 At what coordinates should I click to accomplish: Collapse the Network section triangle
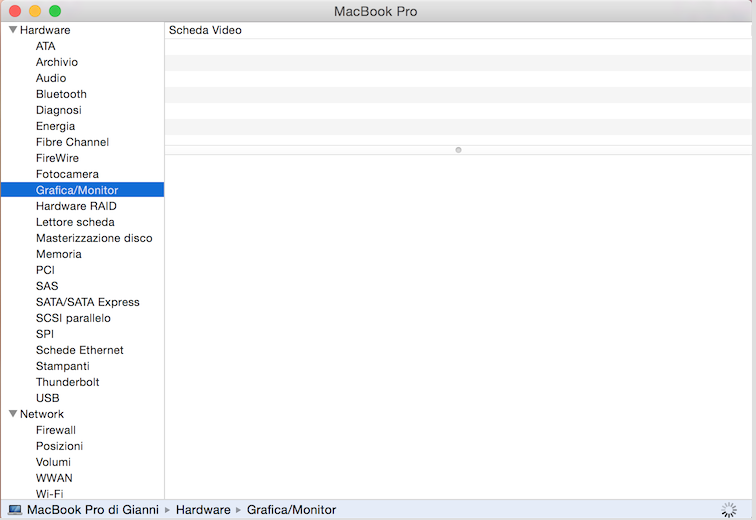click(13, 414)
